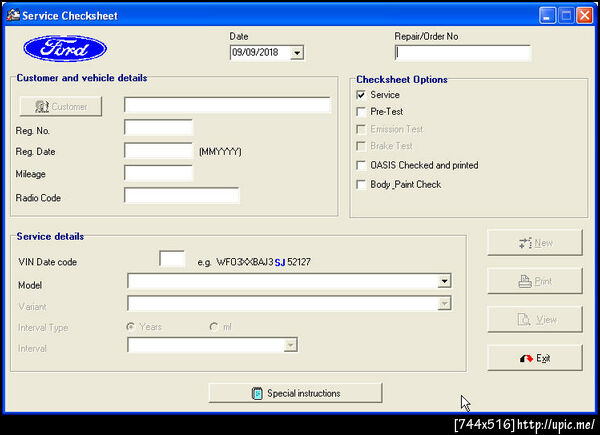Screen dimensions: 600x435
Task: Uncheck the Service checkbox
Action: [360, 94]
